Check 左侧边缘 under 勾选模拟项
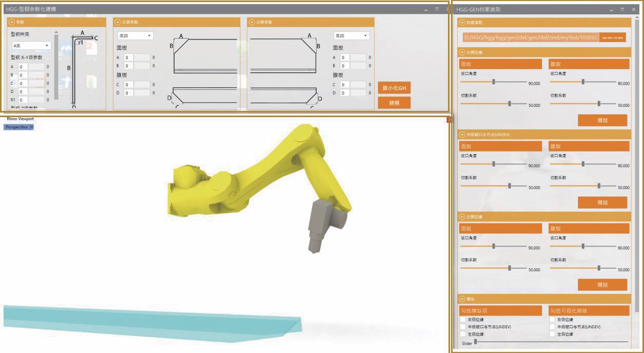Viewport: 644px width, 353px height. (x=463, y=334)
